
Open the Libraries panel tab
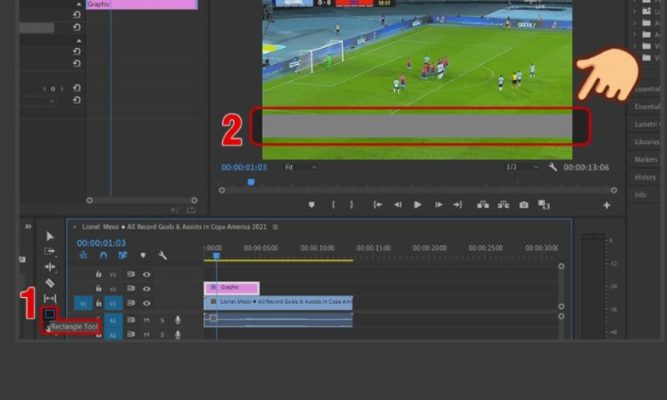pyautogui.click(x=646, y=142)
